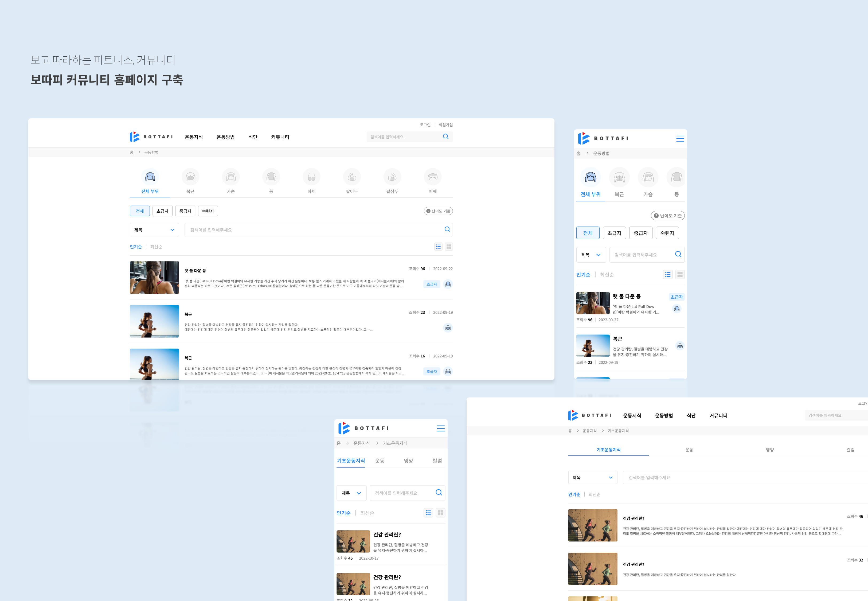This screenshot has height=601, width=868.
Task: Open the 운동지식 menu in top desktop header
Action: pos(193,137)
